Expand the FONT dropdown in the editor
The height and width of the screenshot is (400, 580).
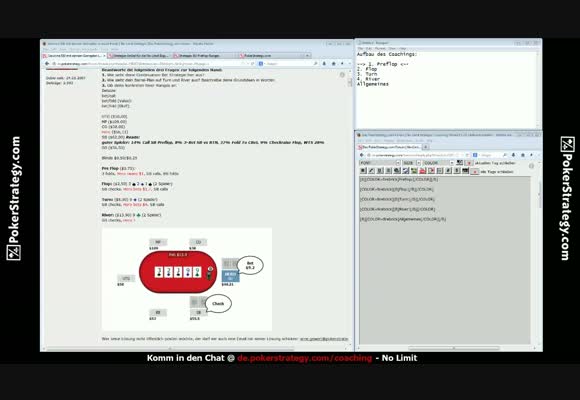[x=398, y=163]
